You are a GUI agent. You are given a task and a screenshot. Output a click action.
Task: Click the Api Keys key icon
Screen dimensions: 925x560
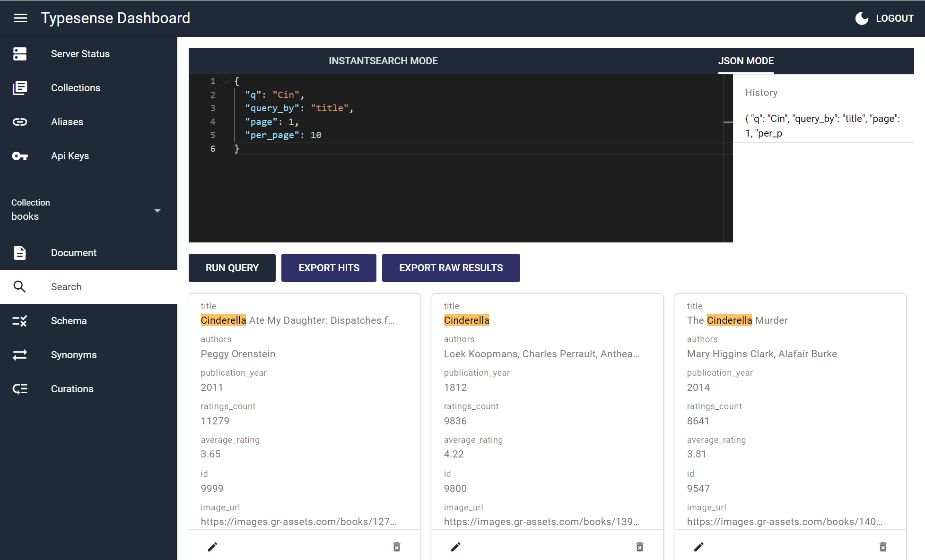tap(20, 156)
